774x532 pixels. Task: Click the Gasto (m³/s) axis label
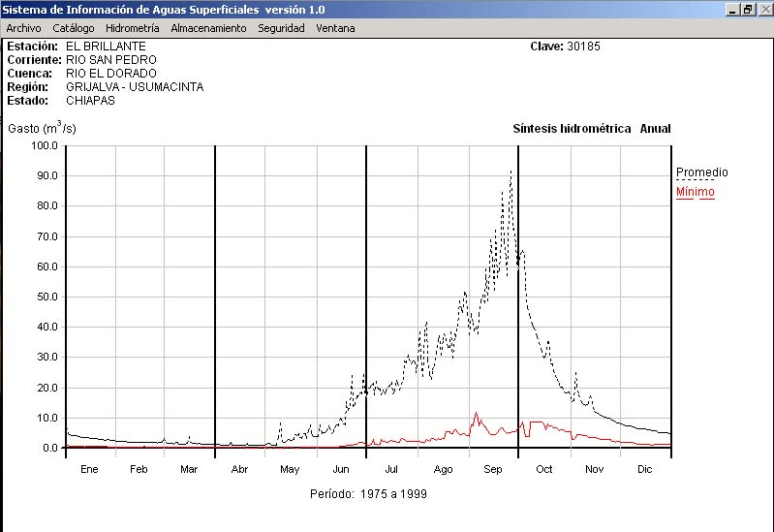[x=42, y=128]
